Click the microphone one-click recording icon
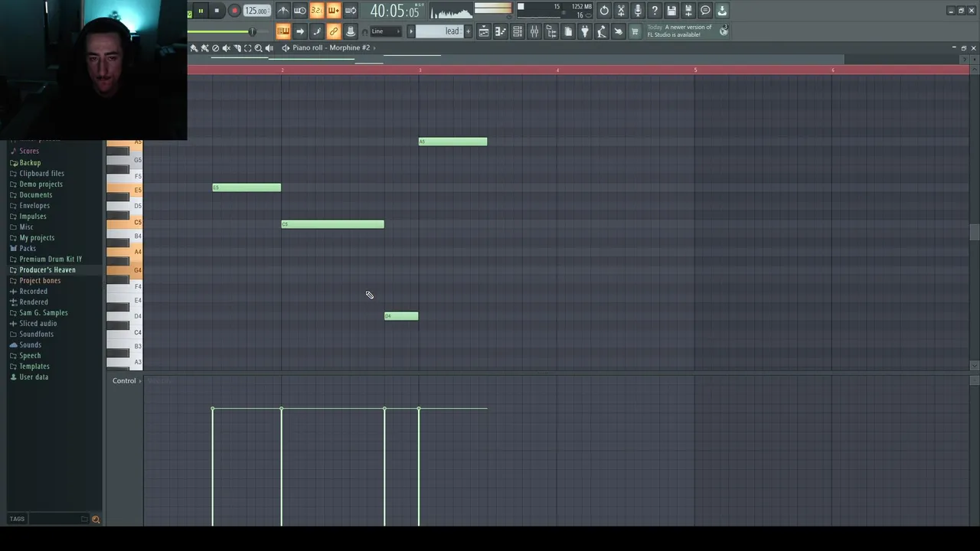The width and height of the screenshot is (980, 551). [x=638, y=11]
